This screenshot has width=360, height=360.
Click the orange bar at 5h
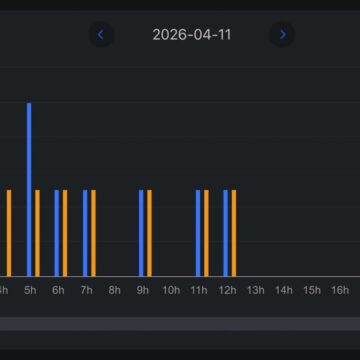37,233
